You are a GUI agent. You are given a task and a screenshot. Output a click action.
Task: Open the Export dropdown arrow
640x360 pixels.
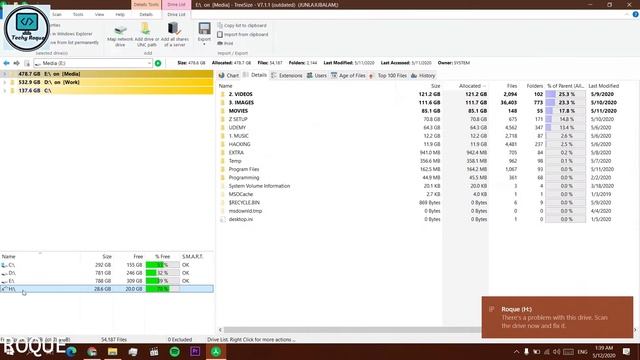click(x=204, y=44)
